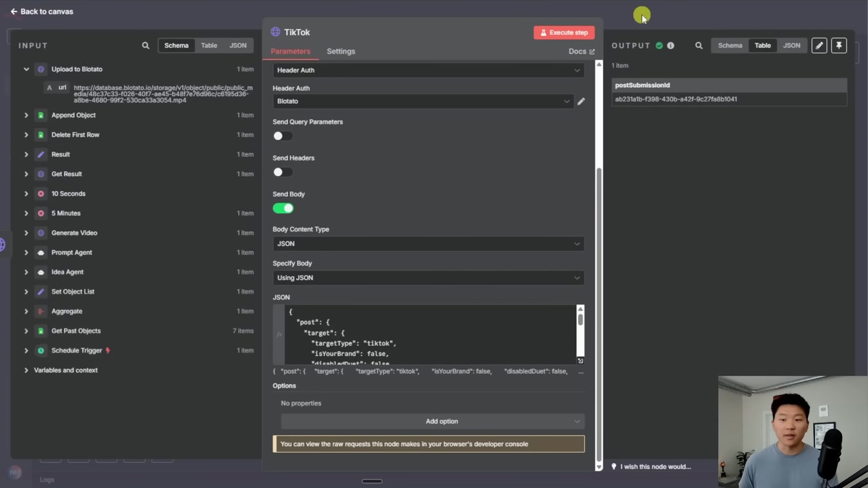Click the TikTok node globe icon
This screenshot has height=488, width=868.
point(276,32)
